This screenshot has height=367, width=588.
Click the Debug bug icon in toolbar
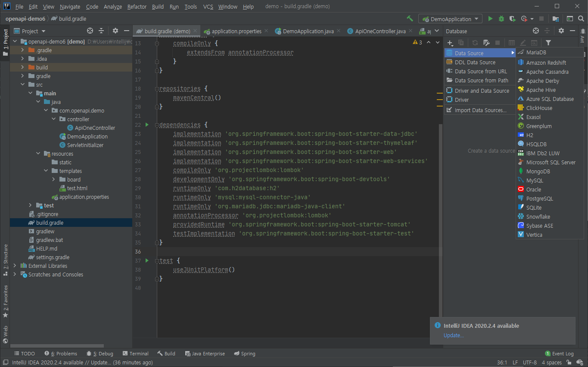tap(501, 19)
